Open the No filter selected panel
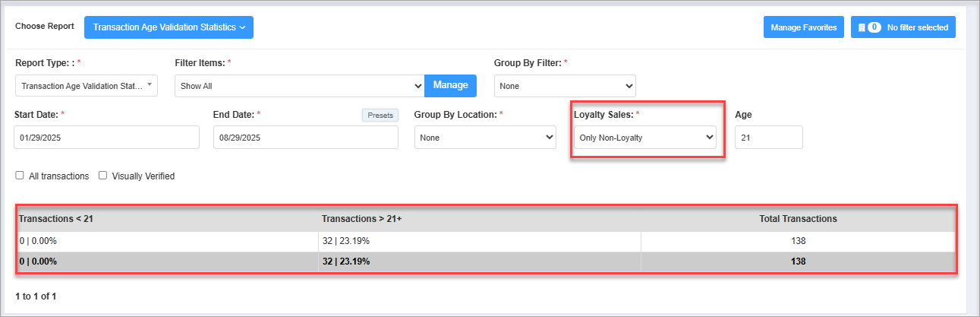 [x=903, y=27]
